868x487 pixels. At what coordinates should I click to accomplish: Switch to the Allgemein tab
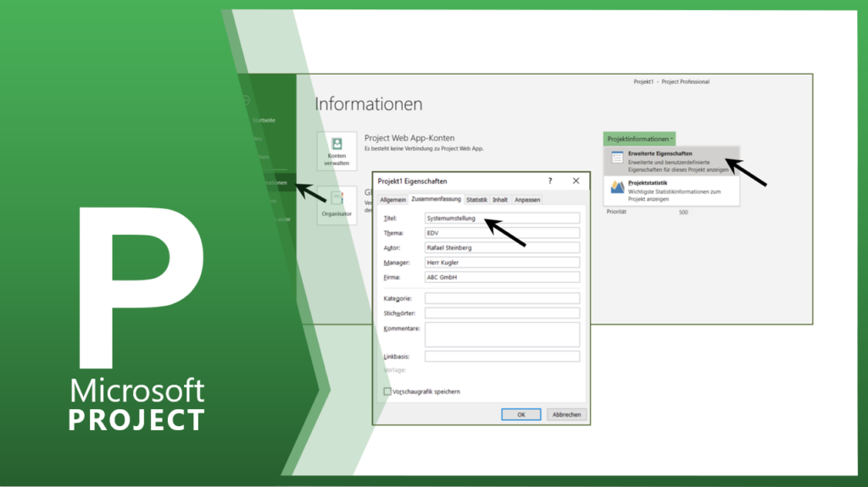coord(393,200)
